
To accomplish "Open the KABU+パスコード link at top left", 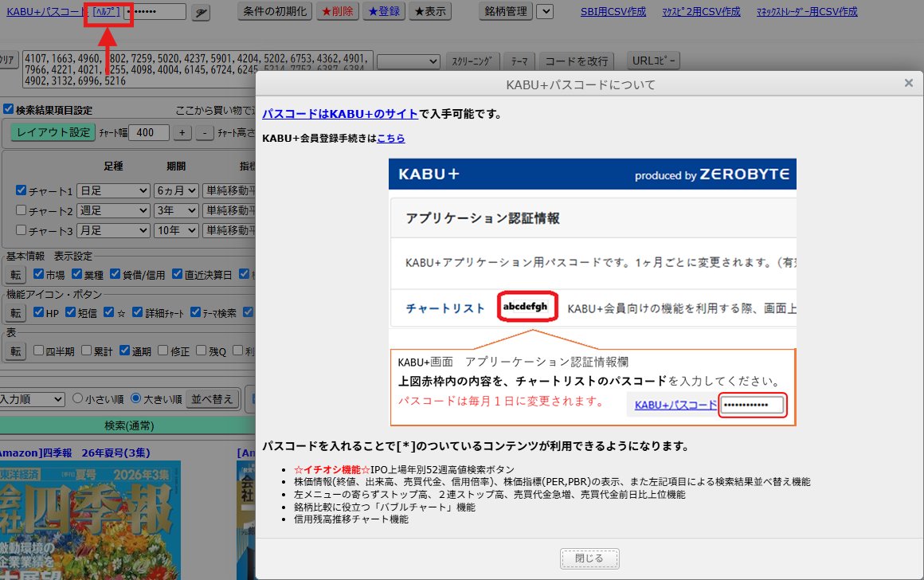I will coord(47,11).
